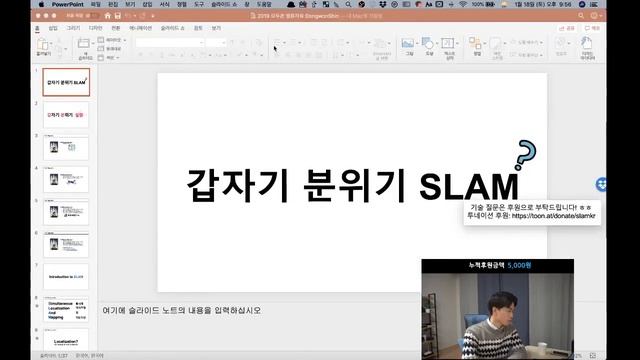640x360 pixels.
Task: Click the floating Dropbox badge at right edge
Action: 601,184
